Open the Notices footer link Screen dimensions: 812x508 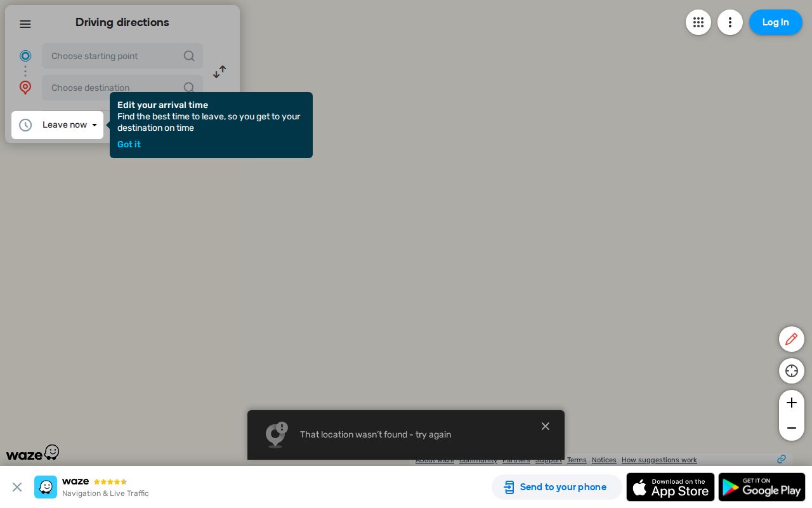tap(604, 460)
